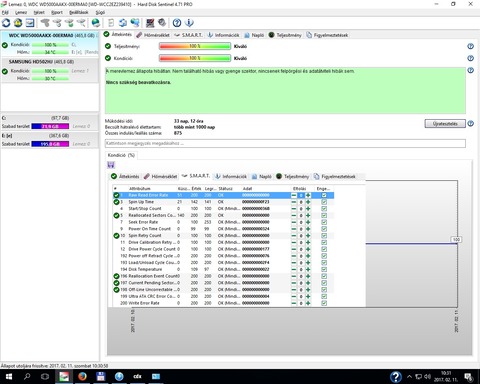Click the help icon beside the Kondíció gauge
The width and height of the screenshot is (480, 384).
pyautogui.click(x=470, y=58)
